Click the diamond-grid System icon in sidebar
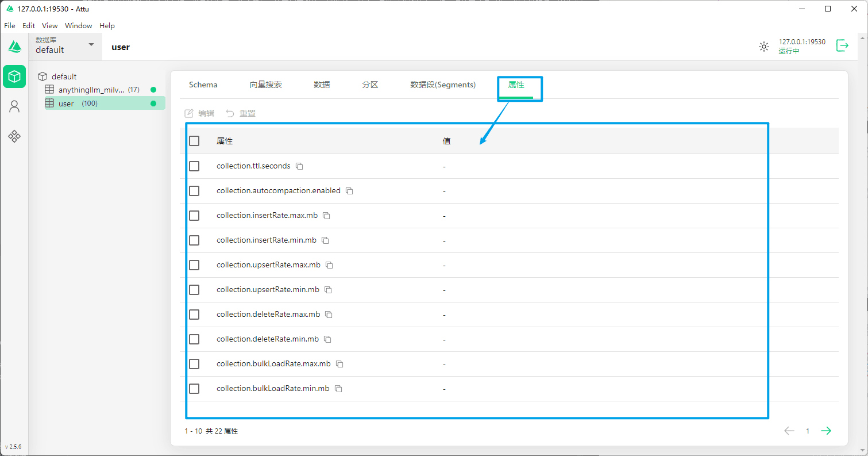Image resolution: width=868 pixels, height=456 pixels. (x=14, y=136)
